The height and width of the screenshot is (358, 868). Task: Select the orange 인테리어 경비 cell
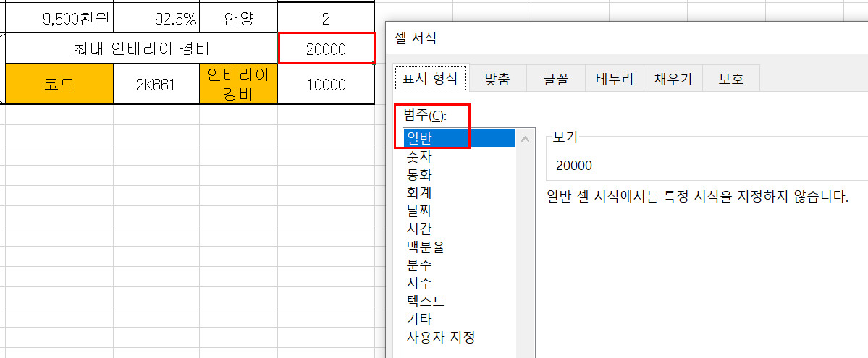click(239, 84)
